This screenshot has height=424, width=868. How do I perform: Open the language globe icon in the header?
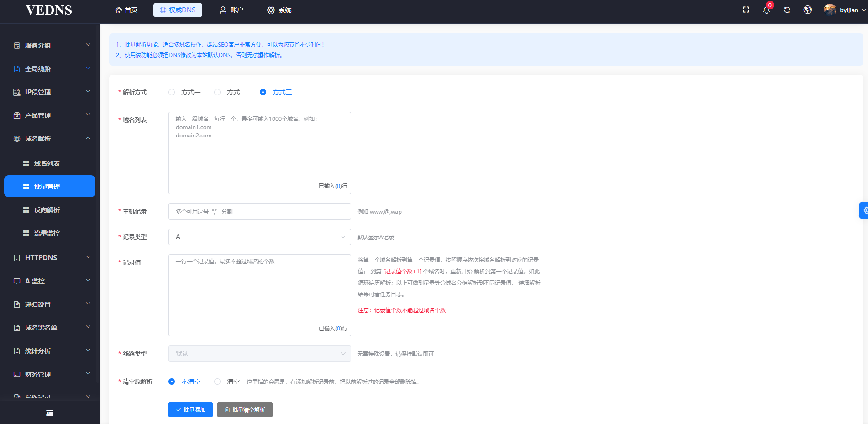[808, 10]
